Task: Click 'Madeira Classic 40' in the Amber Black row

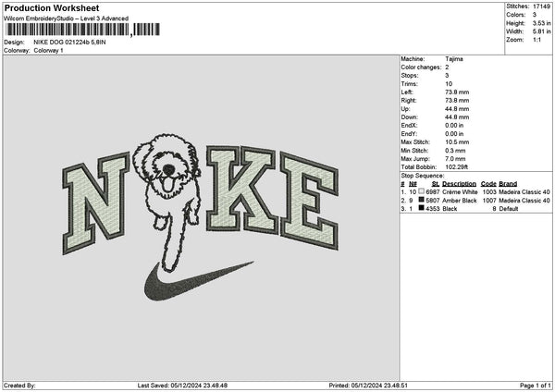Action: pyautogui.click(x=524, y=201)
